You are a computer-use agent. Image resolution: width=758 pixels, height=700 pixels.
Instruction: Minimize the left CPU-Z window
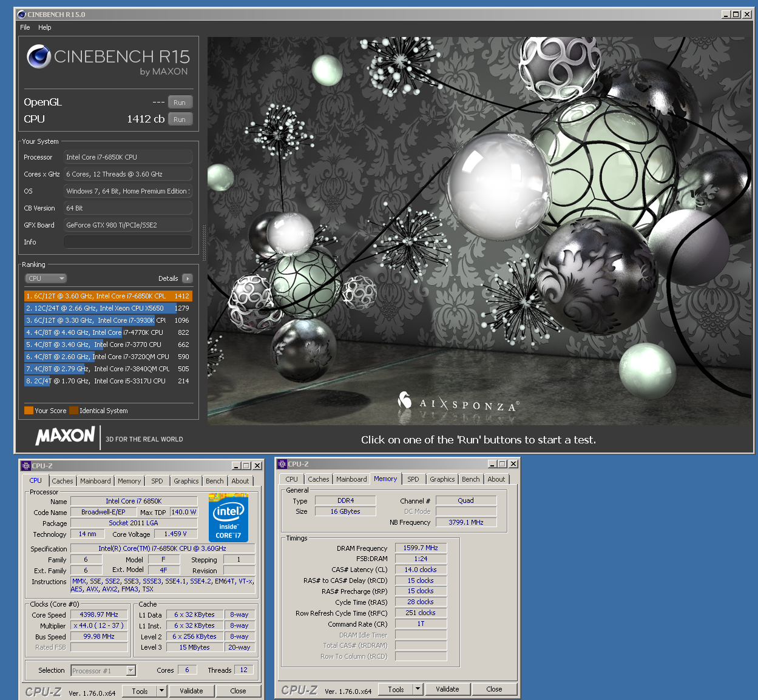(x=237, y=466)
